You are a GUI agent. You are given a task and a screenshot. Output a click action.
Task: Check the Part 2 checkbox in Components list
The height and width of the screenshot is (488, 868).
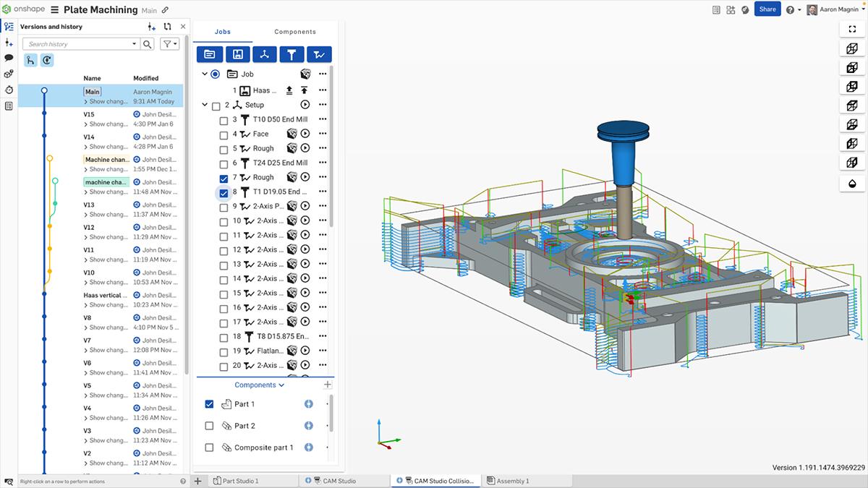pos(209,426)
